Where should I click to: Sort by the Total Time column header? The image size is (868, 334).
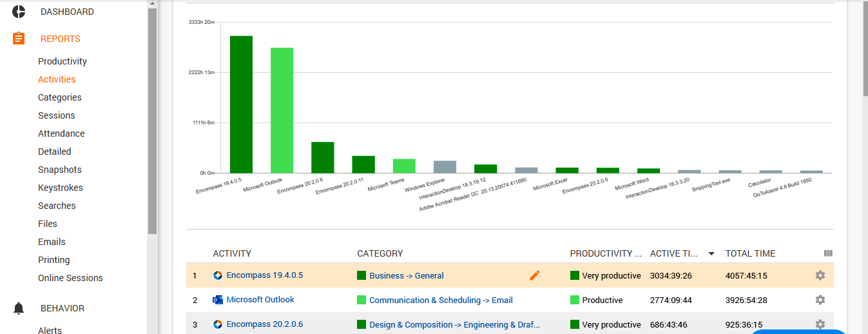point(751,253)
